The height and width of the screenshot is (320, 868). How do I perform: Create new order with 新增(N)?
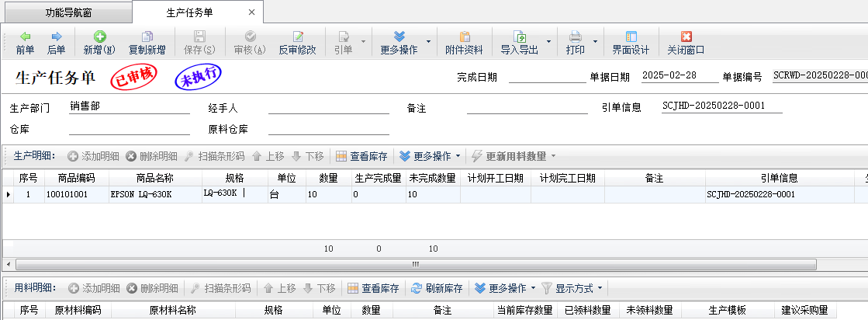pyautogui.click(x=99, y=42)
